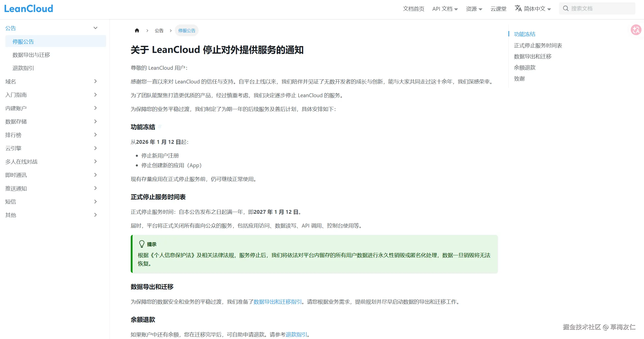Click the home icon in the breadcrumb
The width and height of the screenshot is (644, 339).
[x=137, y=30]
